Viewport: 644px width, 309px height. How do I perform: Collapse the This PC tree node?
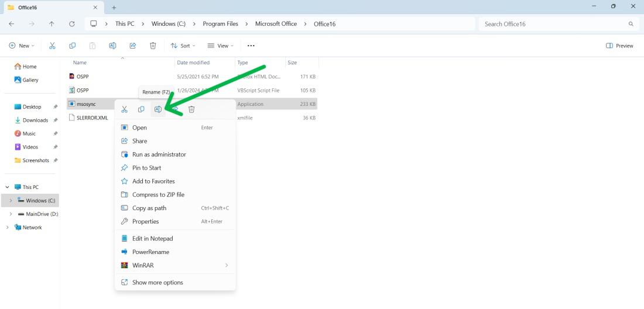point(8,187)
